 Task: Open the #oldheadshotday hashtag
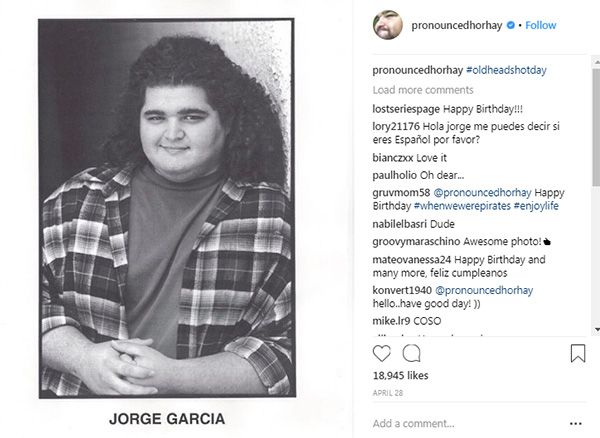tap(506, 70)
